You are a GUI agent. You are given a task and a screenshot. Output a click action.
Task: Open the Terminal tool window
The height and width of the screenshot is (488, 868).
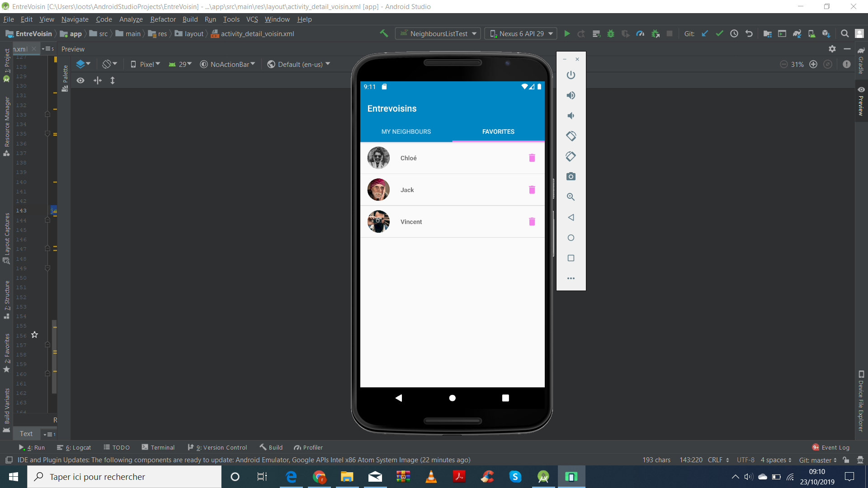(158, 447)
